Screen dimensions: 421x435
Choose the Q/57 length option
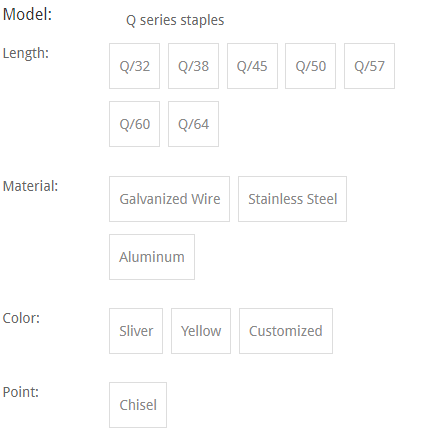tap(369, 66)
